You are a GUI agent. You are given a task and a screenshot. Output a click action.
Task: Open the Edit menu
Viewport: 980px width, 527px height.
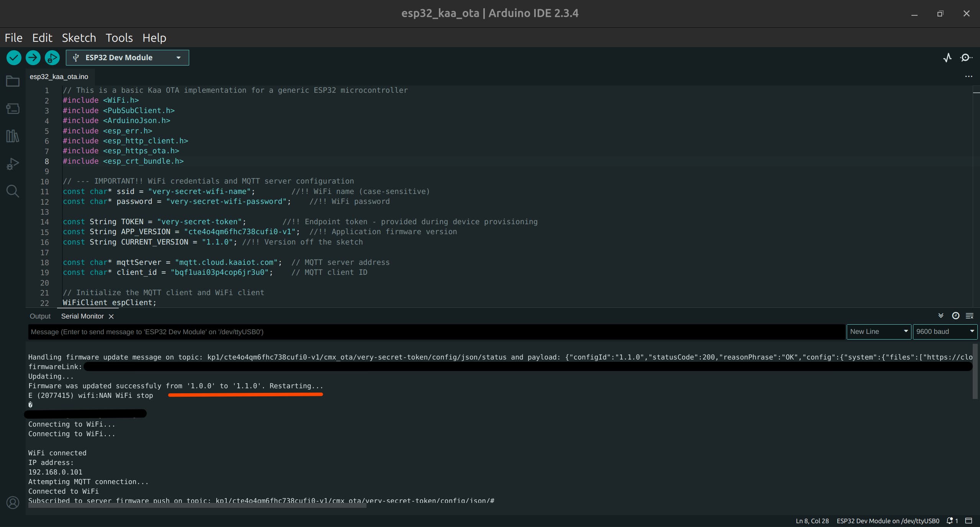(42, 38)
